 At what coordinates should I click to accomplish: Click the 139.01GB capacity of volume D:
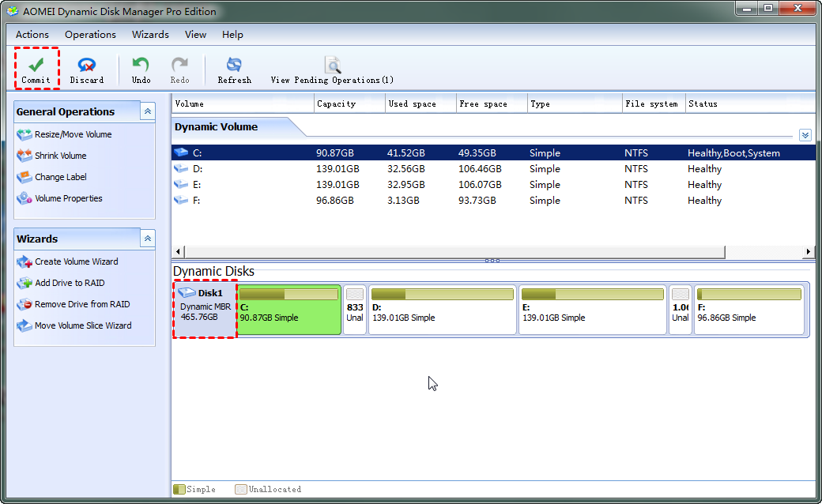(x=337, y=169)
